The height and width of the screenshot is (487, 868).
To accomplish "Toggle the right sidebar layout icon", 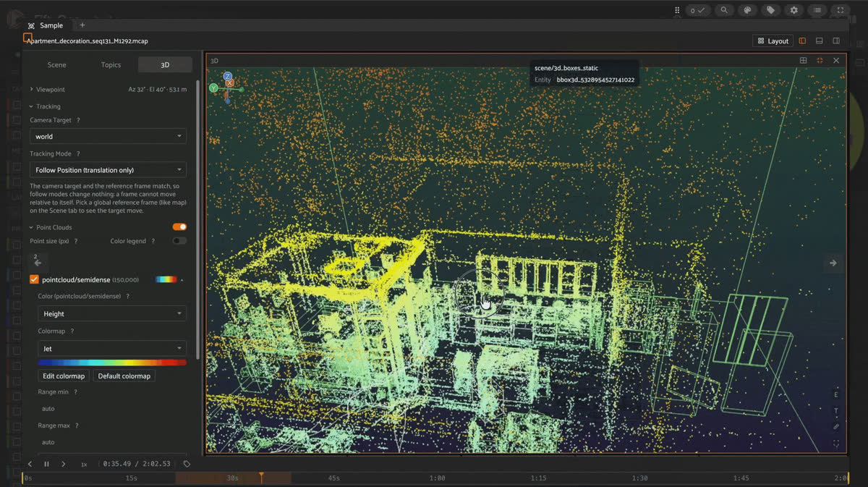I will (x=836, y=41).
